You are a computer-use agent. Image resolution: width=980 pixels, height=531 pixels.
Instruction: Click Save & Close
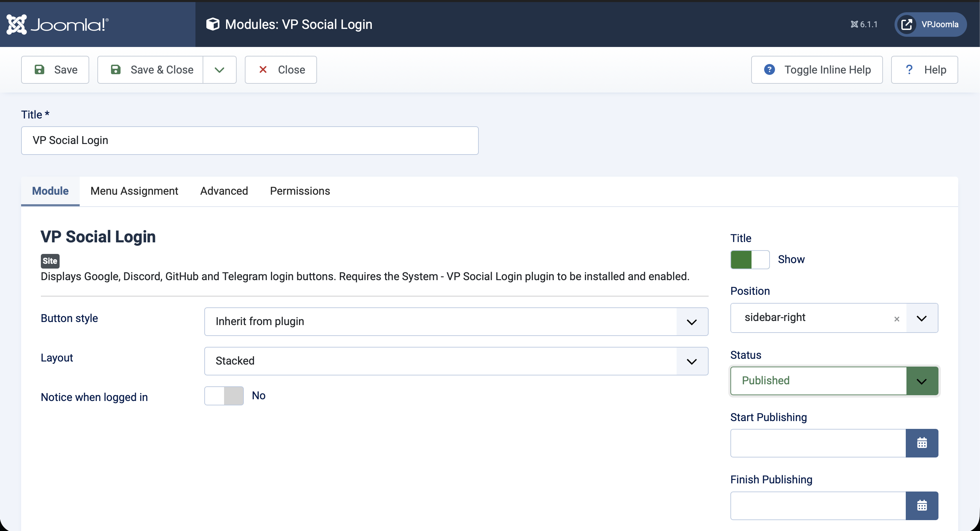point(151,69)
